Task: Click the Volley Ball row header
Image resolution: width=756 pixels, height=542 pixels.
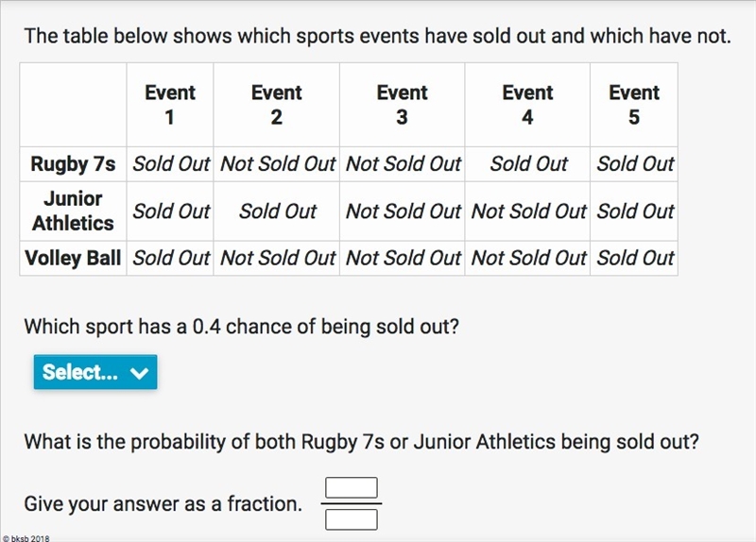Action: pyautogui.click(x=74, y=258)
